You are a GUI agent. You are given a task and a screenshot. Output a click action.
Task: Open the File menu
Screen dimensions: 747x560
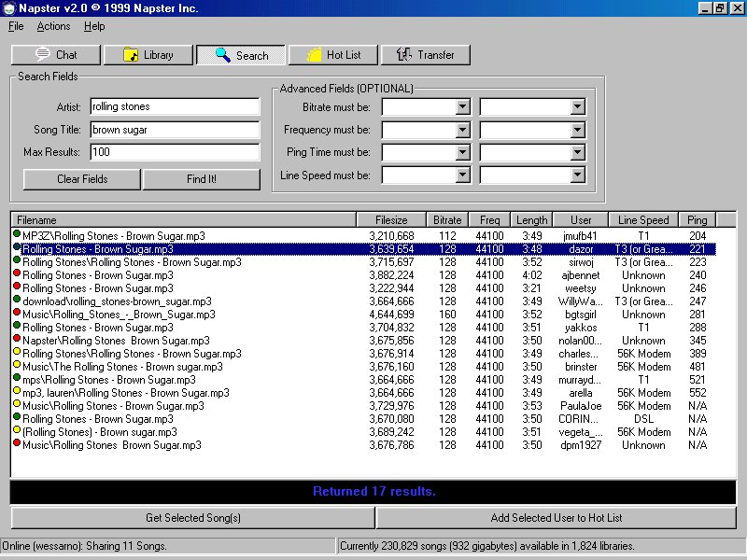(16, 26)
